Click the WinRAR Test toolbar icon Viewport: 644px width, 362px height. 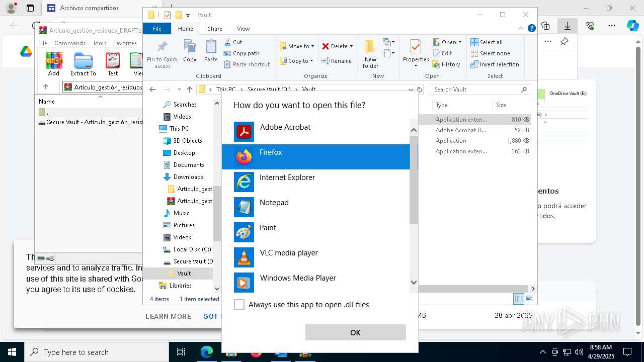pyautogui.click(x=113, y=64)
